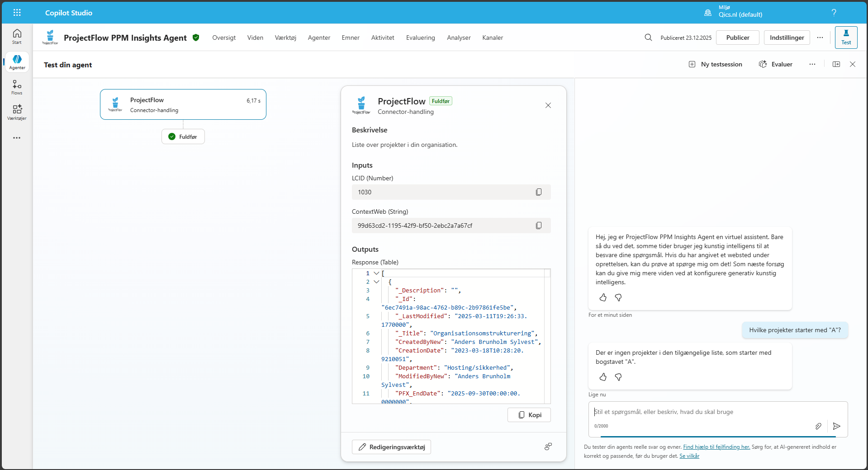Viewport: 868px width, 470px height.
Task: Open the app launcher waffle icon
Action: pyautogui.click(x=17, y=13)
